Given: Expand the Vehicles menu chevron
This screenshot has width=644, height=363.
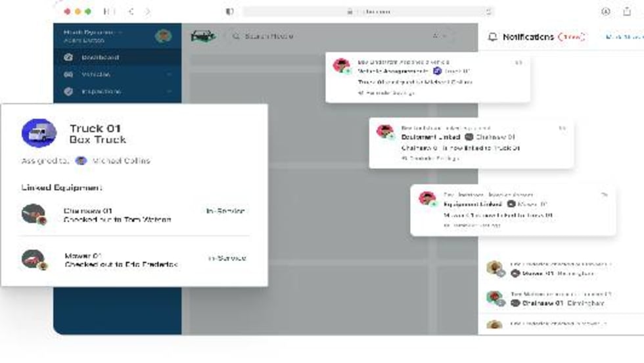Looking at the screenshot, I should pos(170,74).
